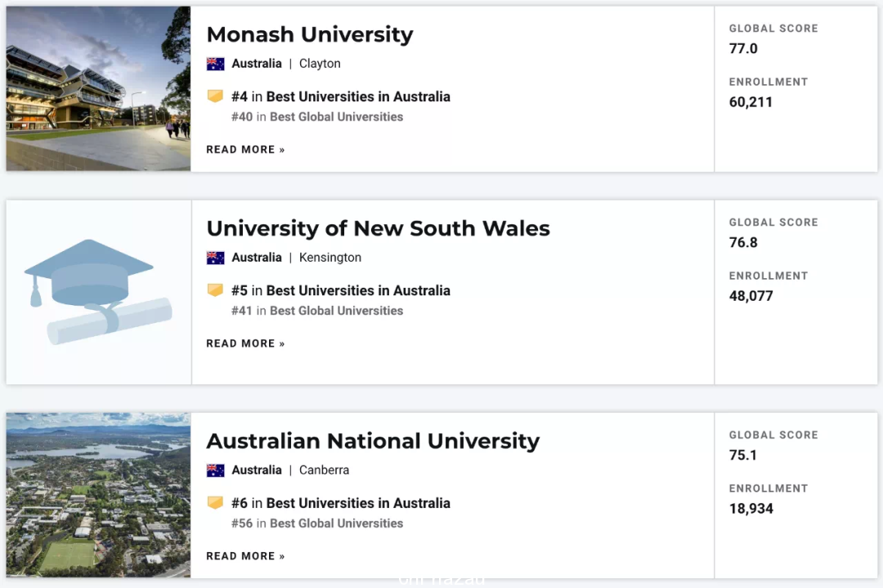
Task: Open the Monash University title link
Action: coord(310,34)
